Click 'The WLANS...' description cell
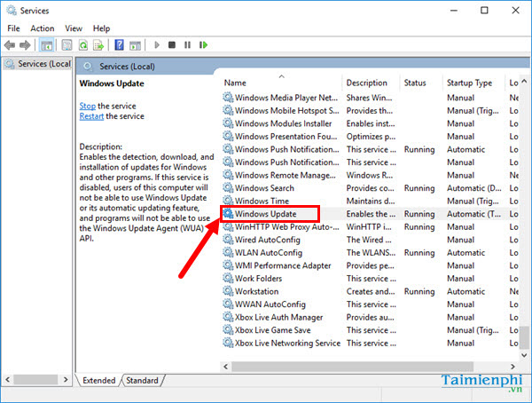532x403 pixels. point(371,252)
